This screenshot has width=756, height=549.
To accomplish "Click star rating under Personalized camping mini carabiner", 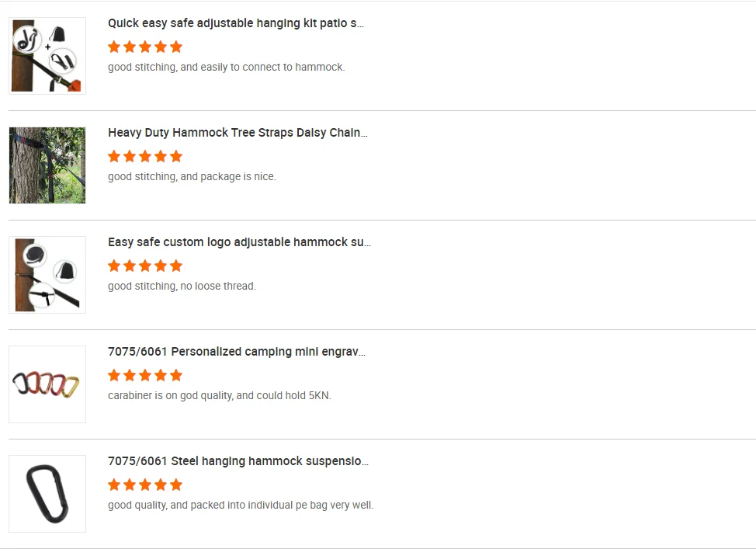I will 145,375.
